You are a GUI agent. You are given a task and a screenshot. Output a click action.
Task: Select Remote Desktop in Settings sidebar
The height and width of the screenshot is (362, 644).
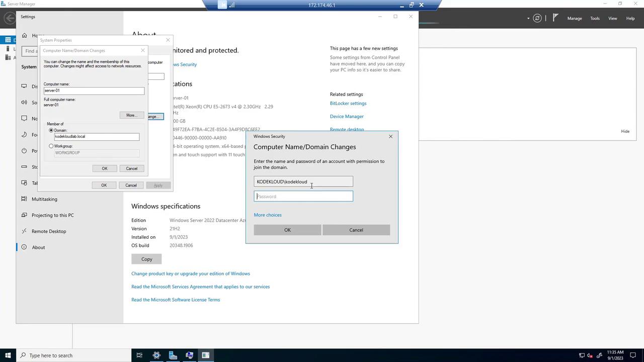(x=49, y=231)
